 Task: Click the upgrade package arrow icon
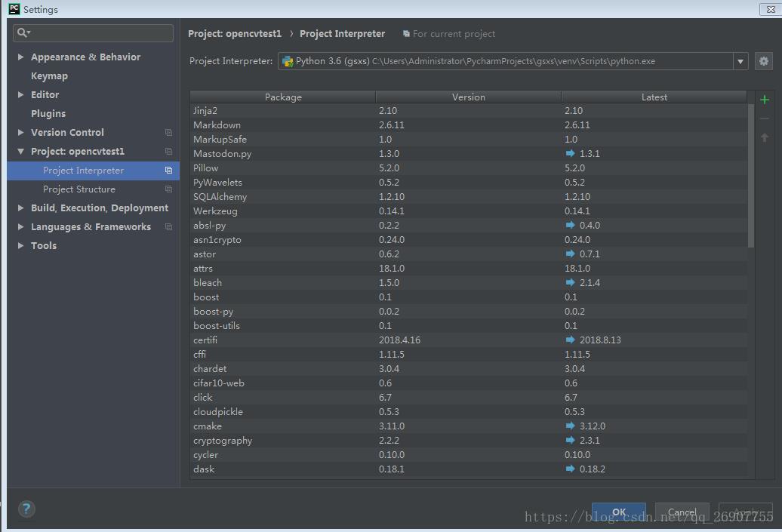coord(764,137)
